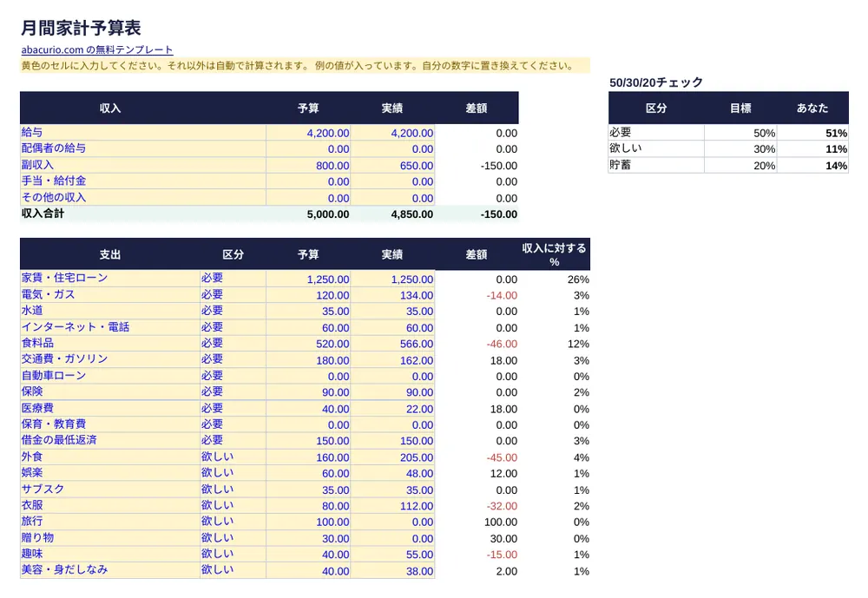
Task: Select the 月間家計予算表 title
Action: pos(81,28)
